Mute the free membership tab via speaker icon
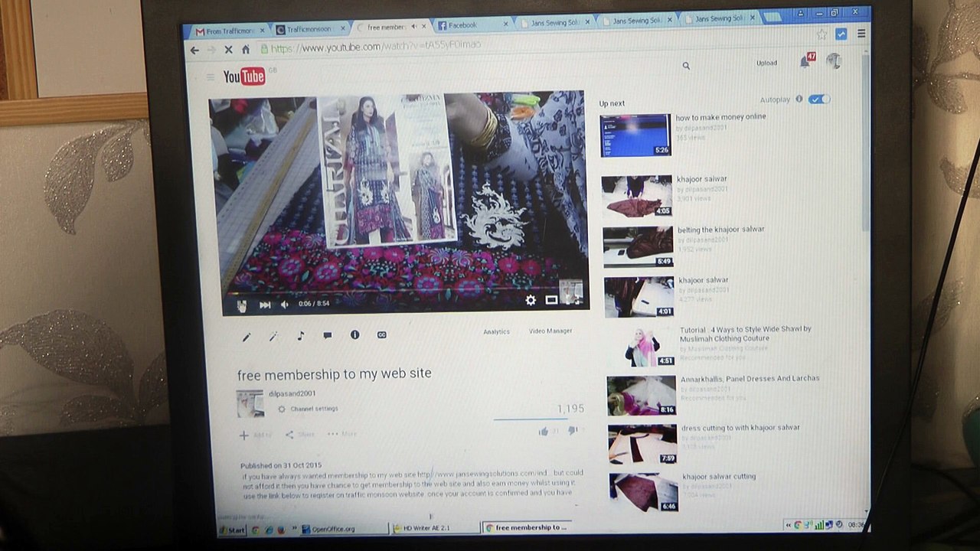980x551 pixels. pos(414,27)
